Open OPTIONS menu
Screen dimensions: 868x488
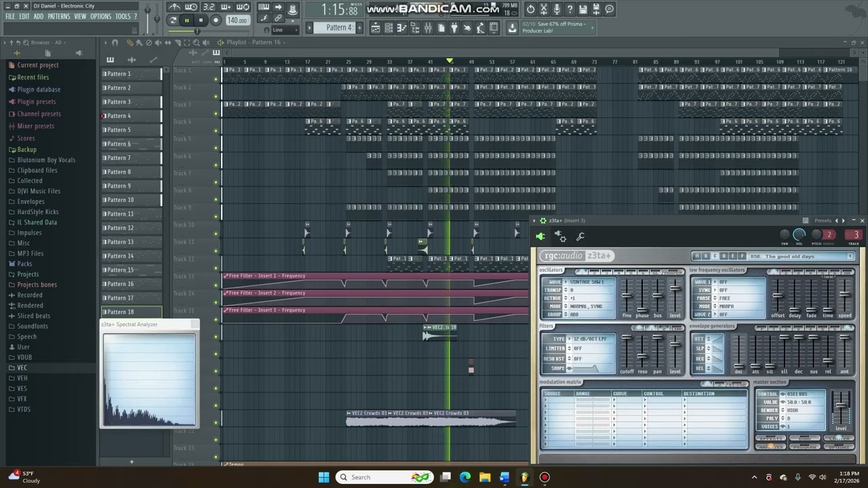pos(100,16)
